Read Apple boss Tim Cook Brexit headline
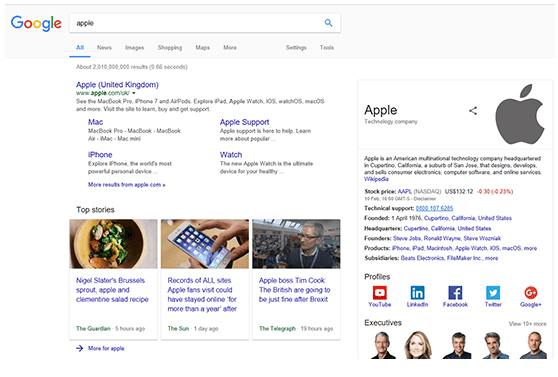 294,290
